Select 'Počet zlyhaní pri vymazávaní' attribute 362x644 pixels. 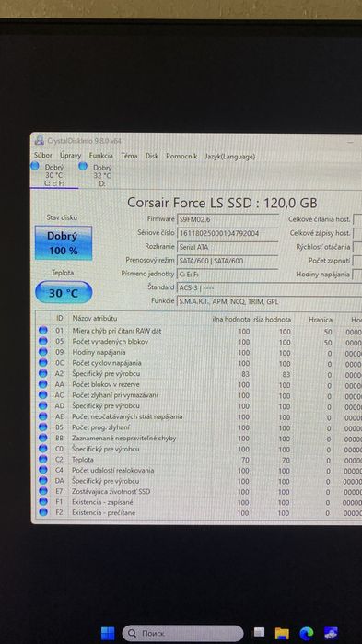pos(115,395)
